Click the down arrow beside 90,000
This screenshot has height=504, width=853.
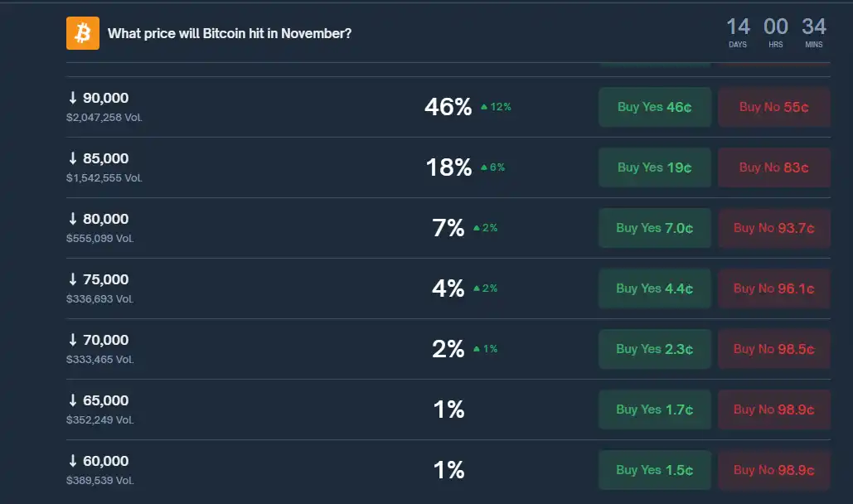point(71,97)
